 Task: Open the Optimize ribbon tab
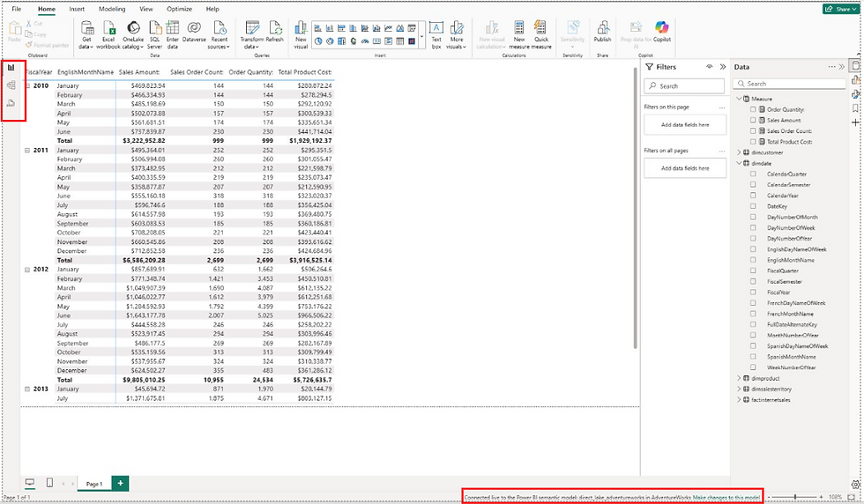pyautogui.click(x=179, y=9)
